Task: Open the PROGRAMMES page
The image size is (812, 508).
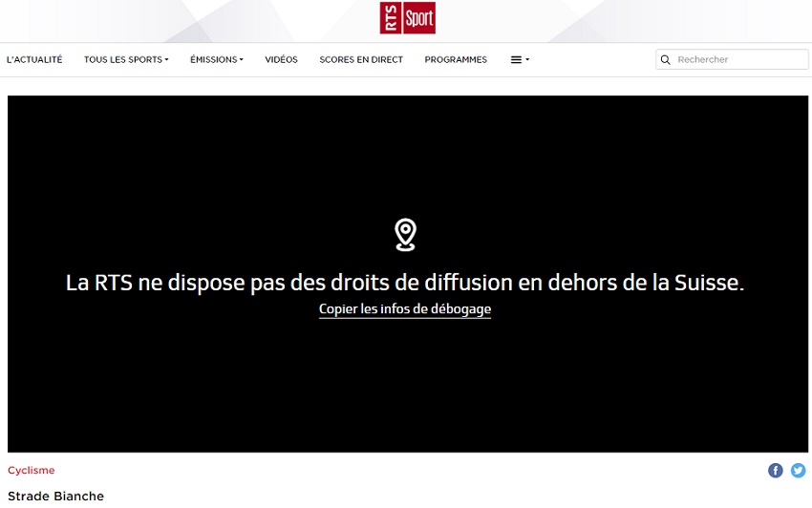Action: pyautogui.click(x=456, y=59)
